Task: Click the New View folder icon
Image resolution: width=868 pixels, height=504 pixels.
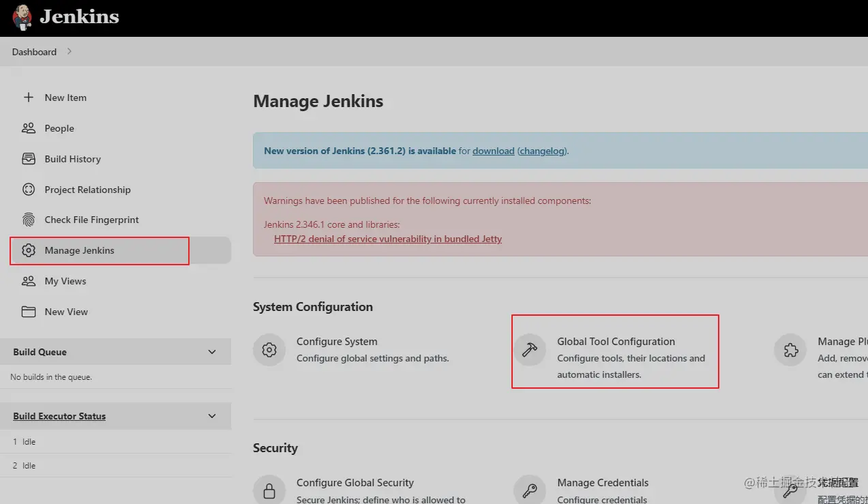Action: click(x=29, y=312)
